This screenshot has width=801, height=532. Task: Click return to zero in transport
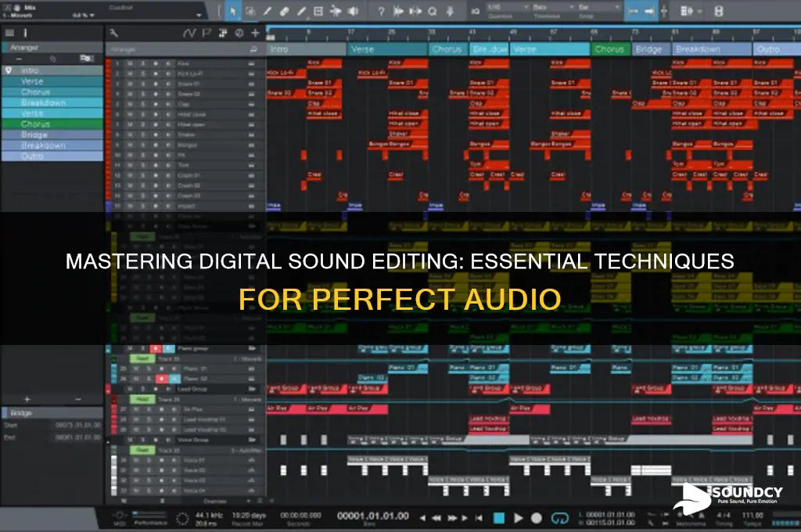coord(479,518)
